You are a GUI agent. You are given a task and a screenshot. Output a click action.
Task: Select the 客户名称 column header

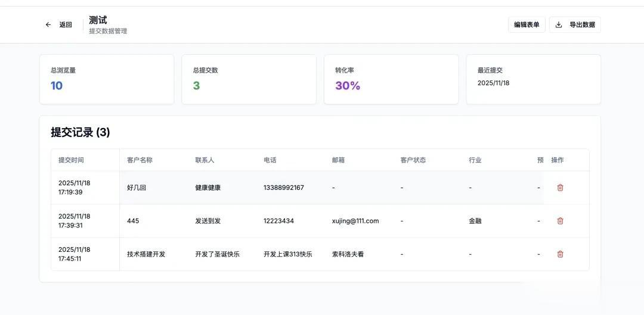click(140, 160)
